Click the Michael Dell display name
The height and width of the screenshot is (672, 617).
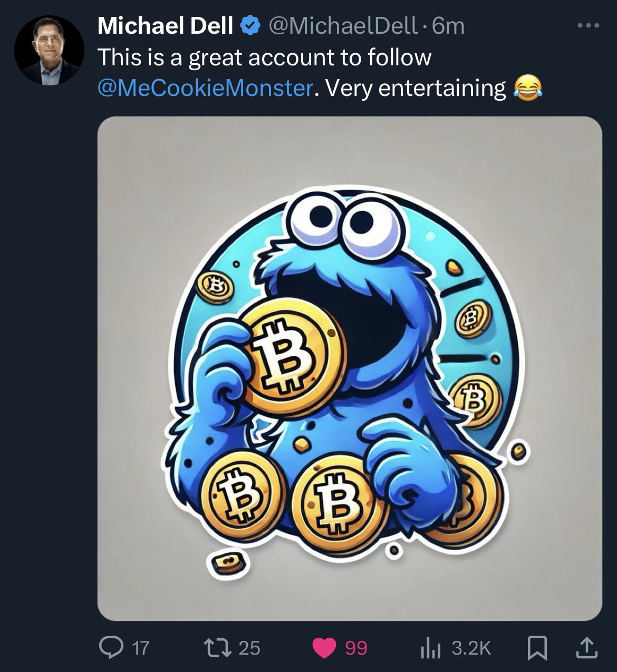tap(165, 25)
